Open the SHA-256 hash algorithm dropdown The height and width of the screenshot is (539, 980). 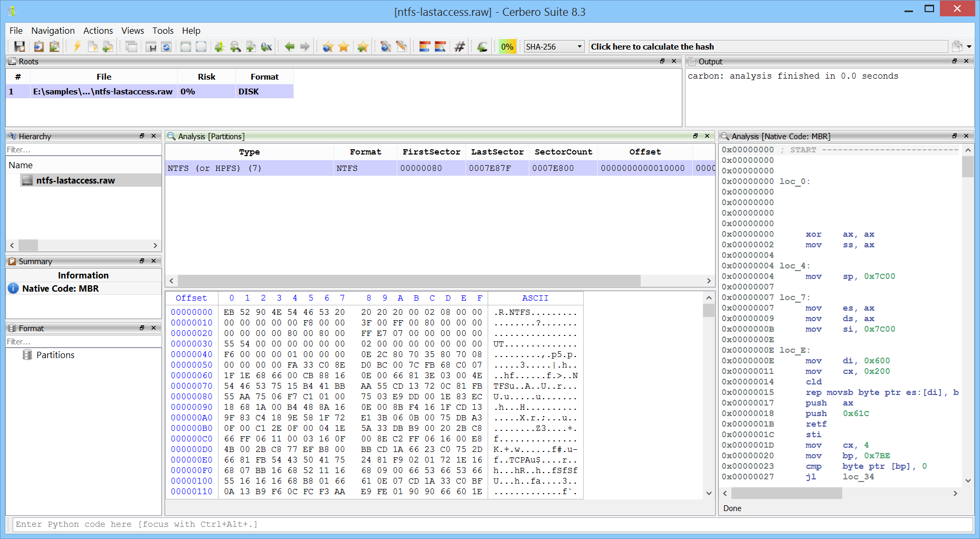(x=554, y=46)
